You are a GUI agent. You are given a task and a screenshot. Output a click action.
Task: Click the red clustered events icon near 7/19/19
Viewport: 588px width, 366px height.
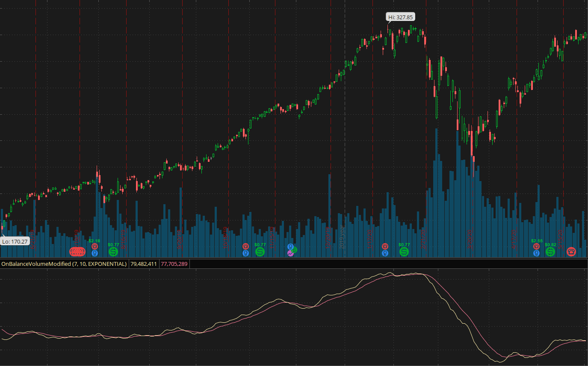coord(77,252)
